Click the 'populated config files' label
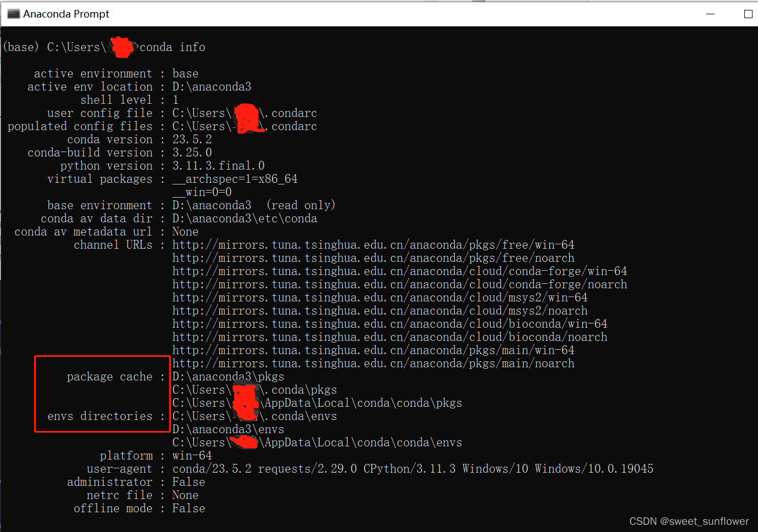Viewport: 758px width, 532px height. coord(80,126)
